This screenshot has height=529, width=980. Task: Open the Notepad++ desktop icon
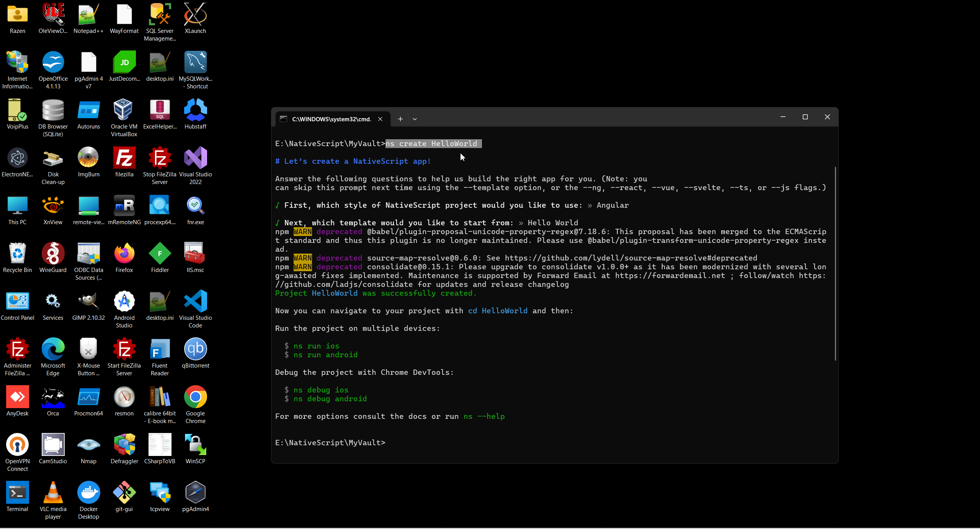pos(88,15)
